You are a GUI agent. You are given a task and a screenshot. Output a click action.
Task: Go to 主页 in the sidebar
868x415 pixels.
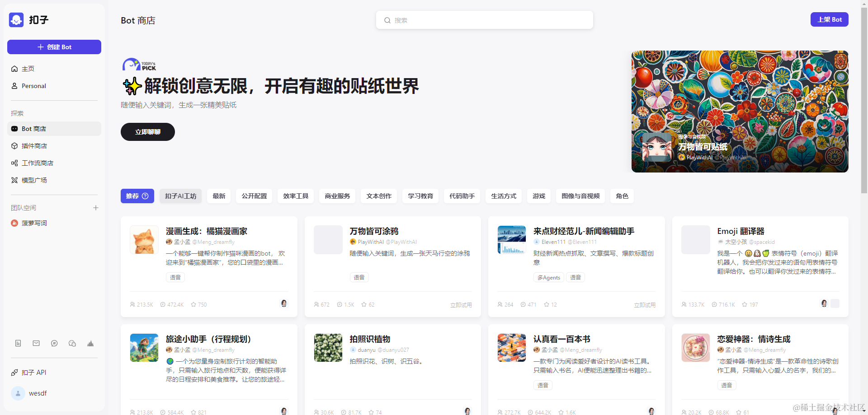click(x=54, y=69)
